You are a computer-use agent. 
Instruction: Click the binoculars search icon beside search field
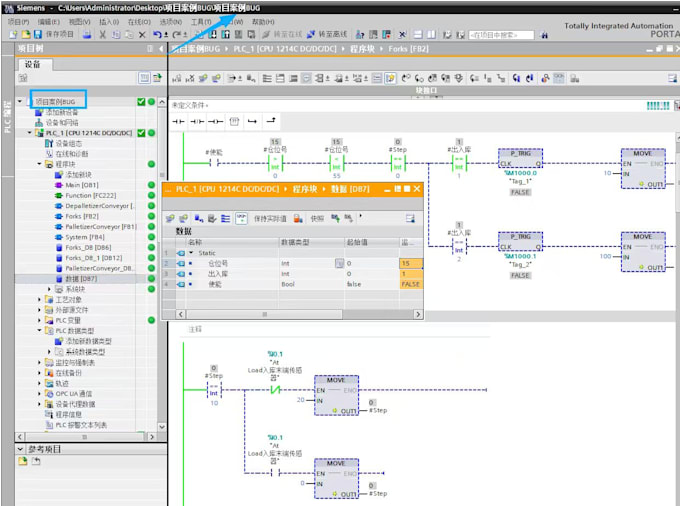tap(544, 35)
